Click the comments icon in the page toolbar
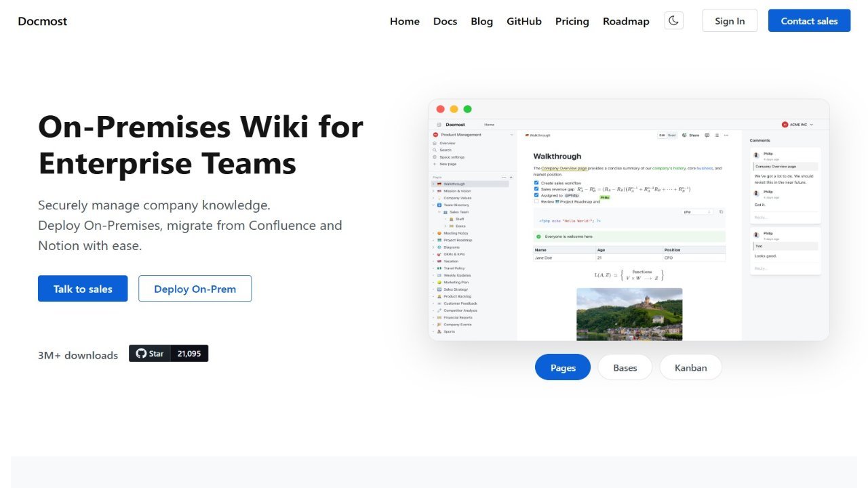 (x=707, y=136)
